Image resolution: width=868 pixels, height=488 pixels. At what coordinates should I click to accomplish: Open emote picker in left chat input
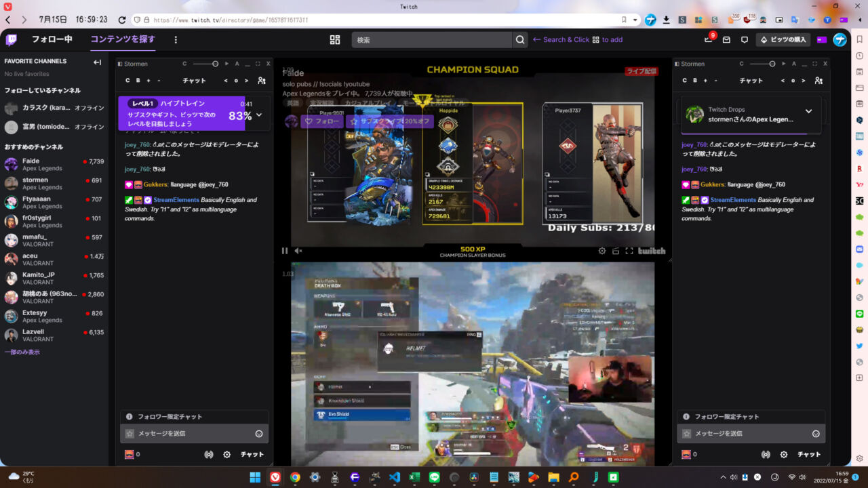pos(259,434)
